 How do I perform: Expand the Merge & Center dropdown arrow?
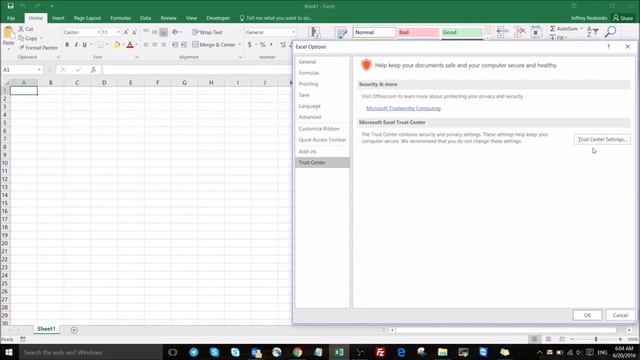240,44
